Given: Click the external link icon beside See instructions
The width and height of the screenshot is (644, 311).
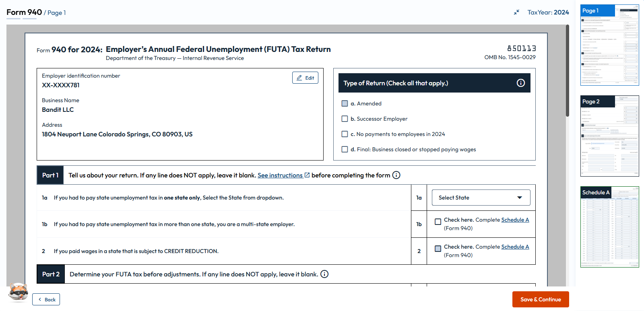Looking at the screenshot, I should (307, 175).
